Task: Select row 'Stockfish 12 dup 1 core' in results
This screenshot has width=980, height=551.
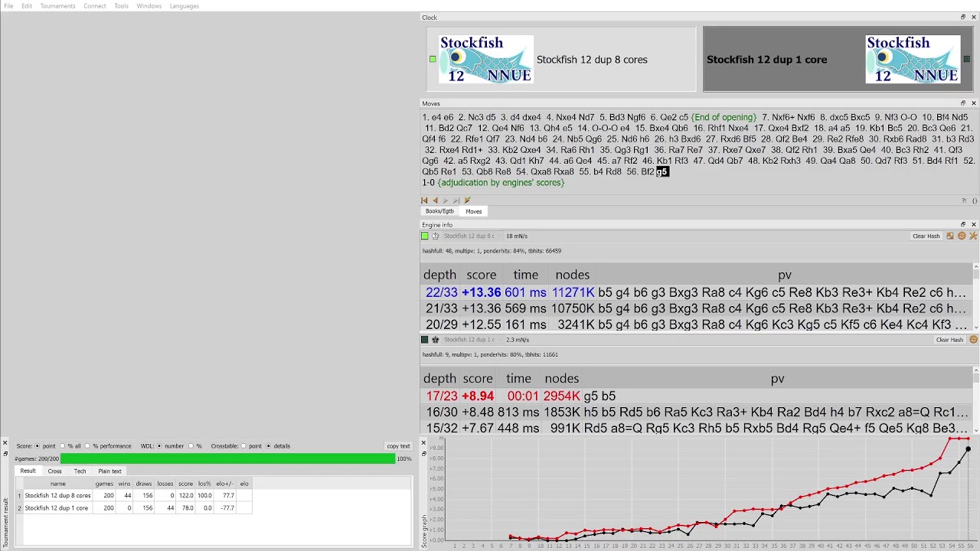Action: tap(134, 508)
